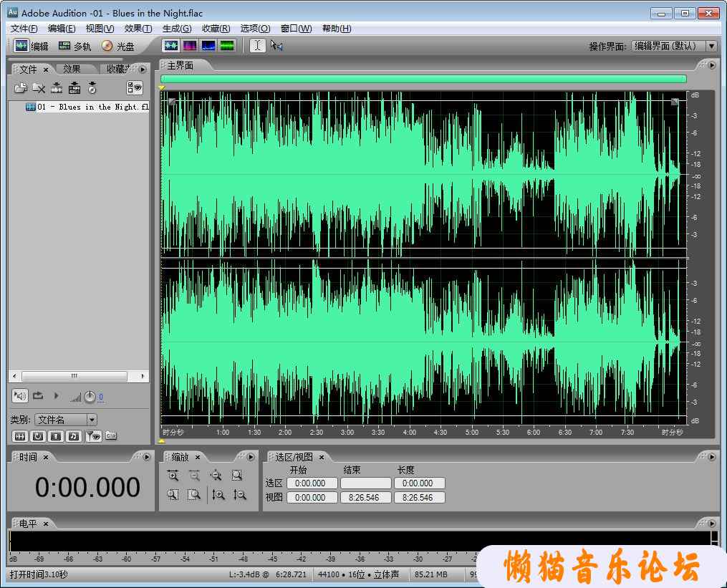Screen dimensions: 727x588
Task: Open the 文件(F) menu
Action: pyautogui.click(x=24, y=29)
